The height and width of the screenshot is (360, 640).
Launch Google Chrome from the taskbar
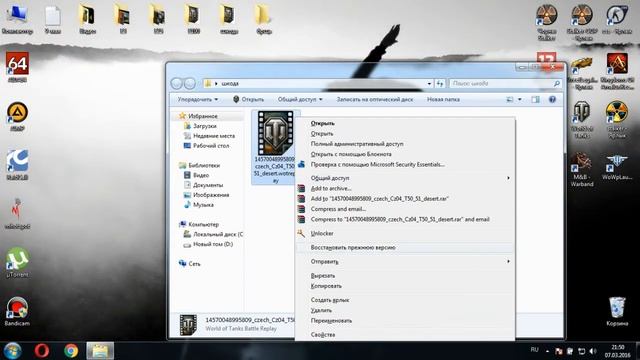pos(71,351)
